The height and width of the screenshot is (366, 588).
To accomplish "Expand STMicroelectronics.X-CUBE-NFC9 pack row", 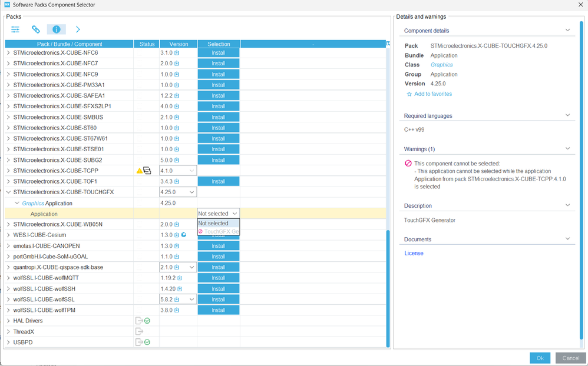I will point(8,74).
